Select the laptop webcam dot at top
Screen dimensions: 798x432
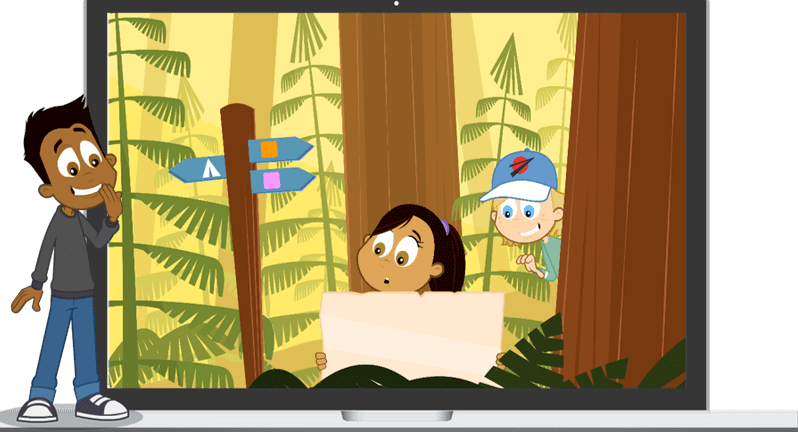click(x=397, y=4)
